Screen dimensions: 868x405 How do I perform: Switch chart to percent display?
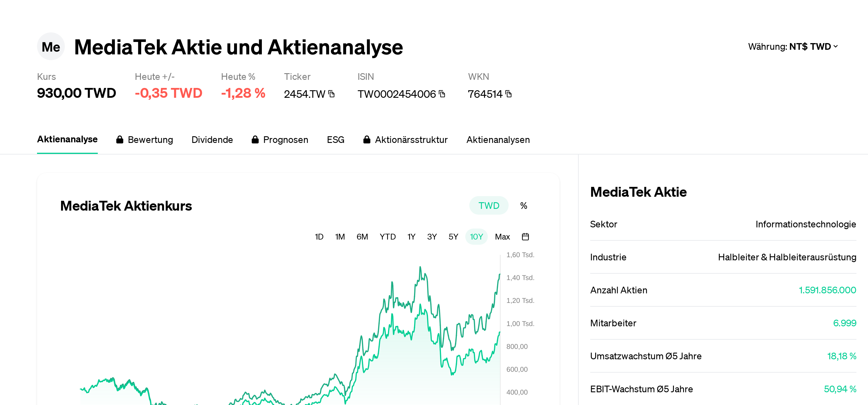point(524,205)
